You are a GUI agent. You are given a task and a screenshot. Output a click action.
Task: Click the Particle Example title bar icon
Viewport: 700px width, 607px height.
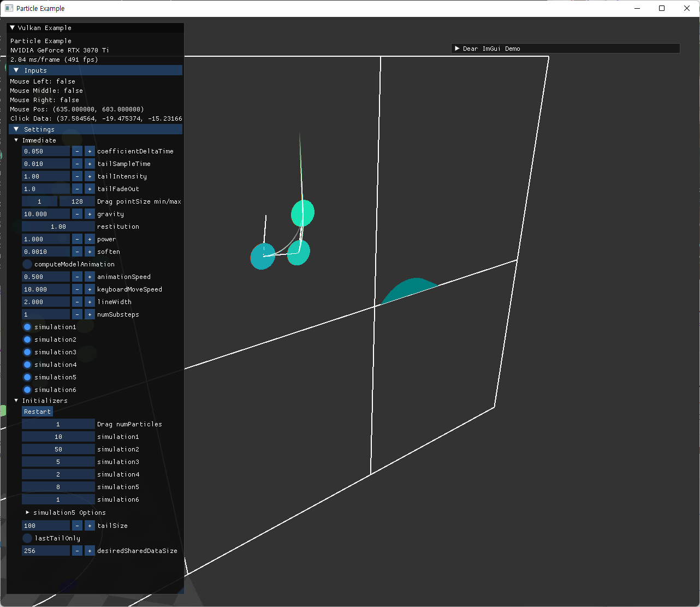pos(9,8)
